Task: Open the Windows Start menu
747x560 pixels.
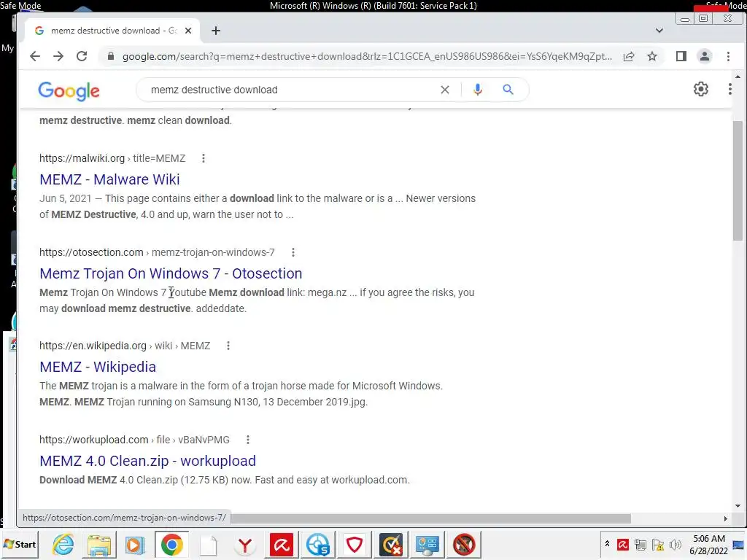Action: (20, 544)
